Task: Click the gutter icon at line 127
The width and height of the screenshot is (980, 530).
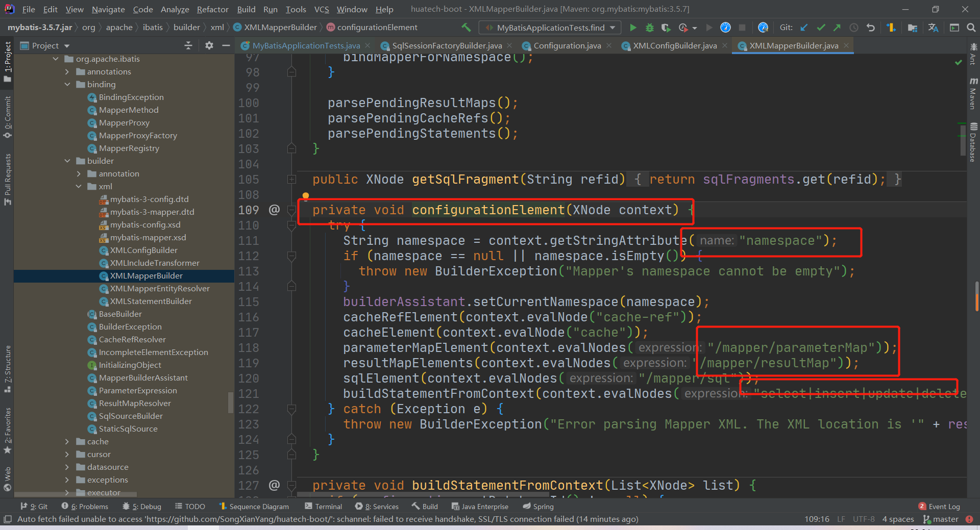Action: click(x=274, y=485)
